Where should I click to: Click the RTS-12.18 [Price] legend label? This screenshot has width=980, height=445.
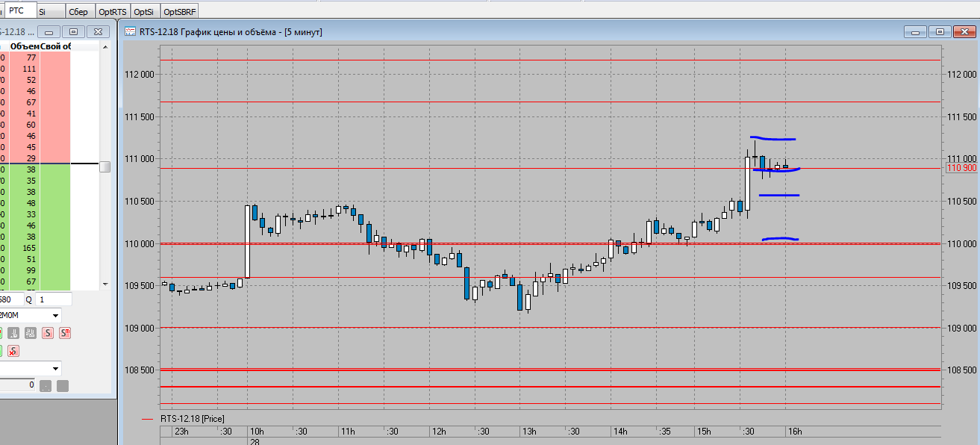point(192,419)
